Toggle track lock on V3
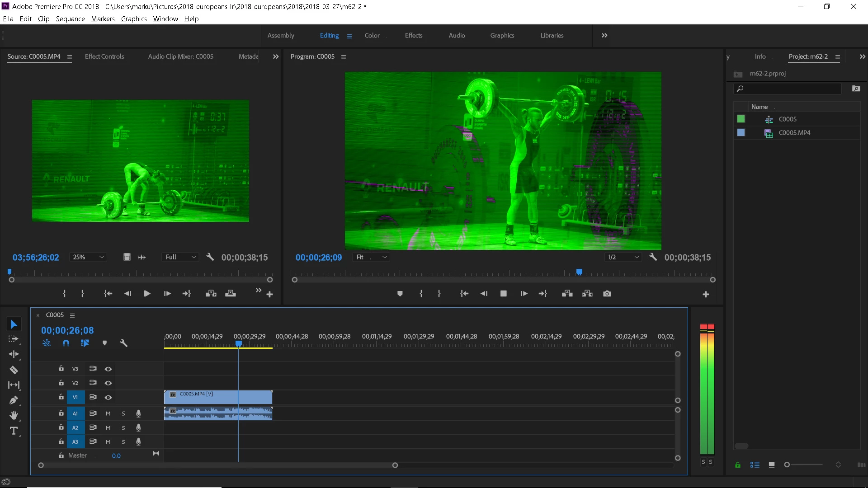This screenshot has width=868, height=488. point(61,369)
